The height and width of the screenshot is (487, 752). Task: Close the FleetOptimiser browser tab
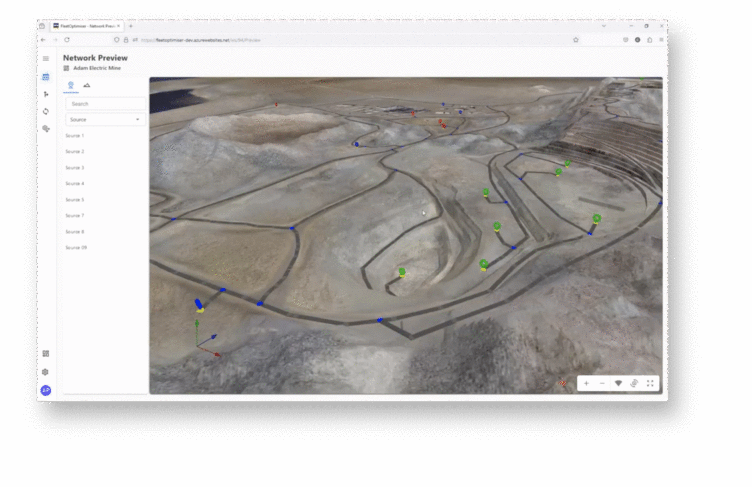tap(118, 26)
